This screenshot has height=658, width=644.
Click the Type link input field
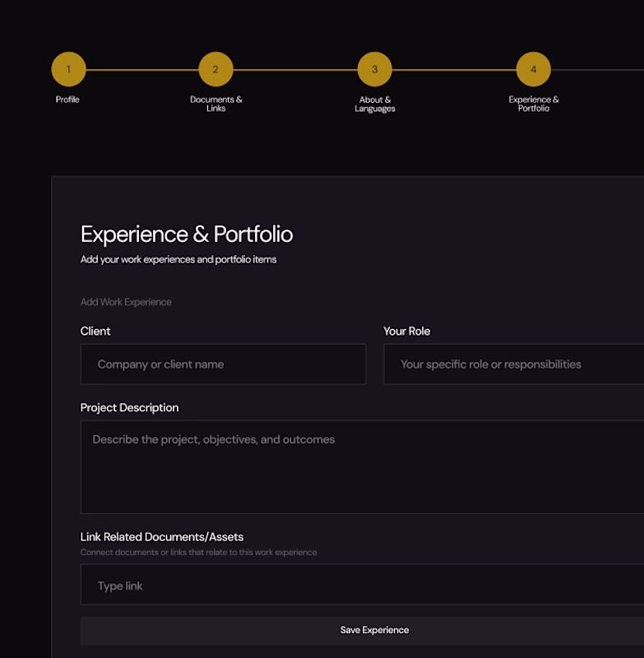pyautogui.click(x=362, y=586)
